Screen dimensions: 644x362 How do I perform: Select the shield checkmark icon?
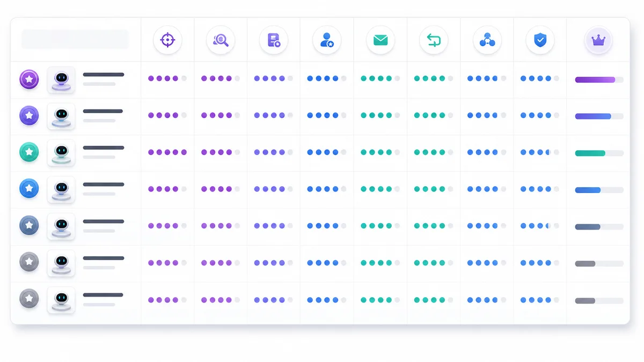[x=540, y=40]
